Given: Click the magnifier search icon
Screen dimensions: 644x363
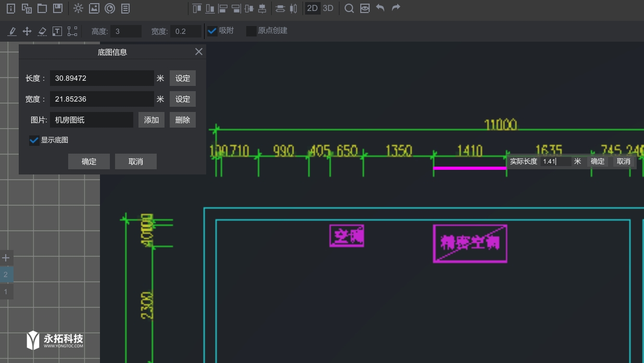Looking at the screenshot, I should 349,8.
